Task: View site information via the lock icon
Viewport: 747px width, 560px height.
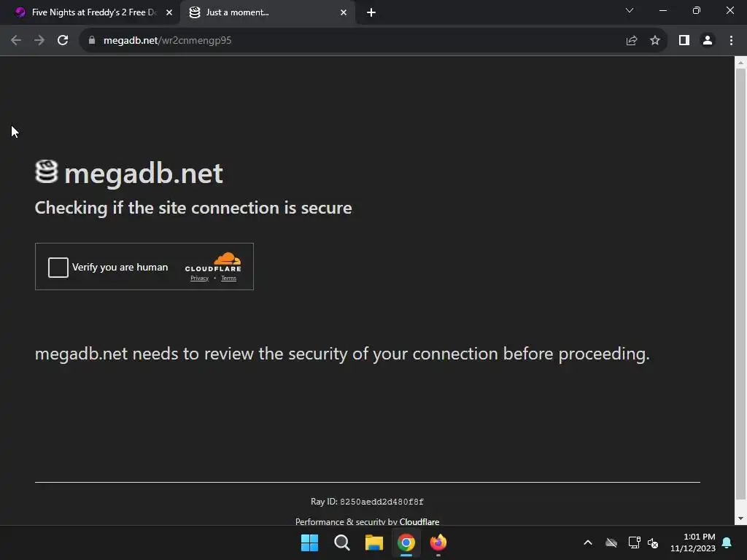Action: click(x=92, y=41)
